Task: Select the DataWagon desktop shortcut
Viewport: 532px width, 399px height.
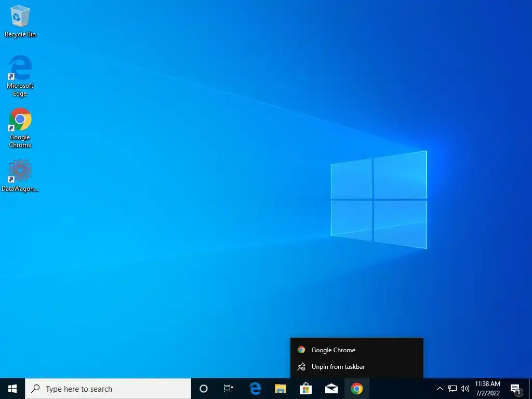Action: pyautogui.click(x=20, y=176)
